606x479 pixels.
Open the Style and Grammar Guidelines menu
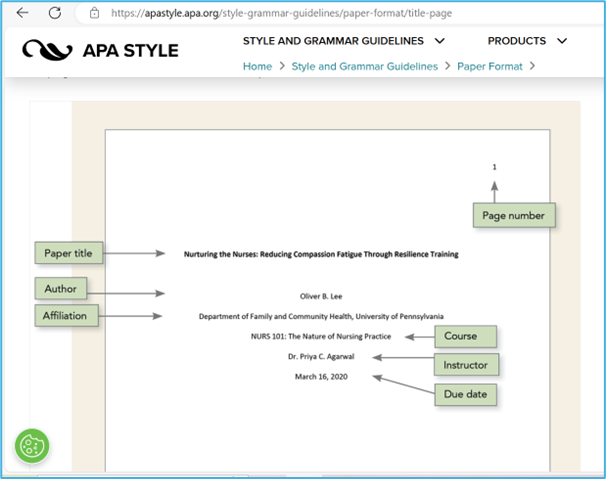333,41
